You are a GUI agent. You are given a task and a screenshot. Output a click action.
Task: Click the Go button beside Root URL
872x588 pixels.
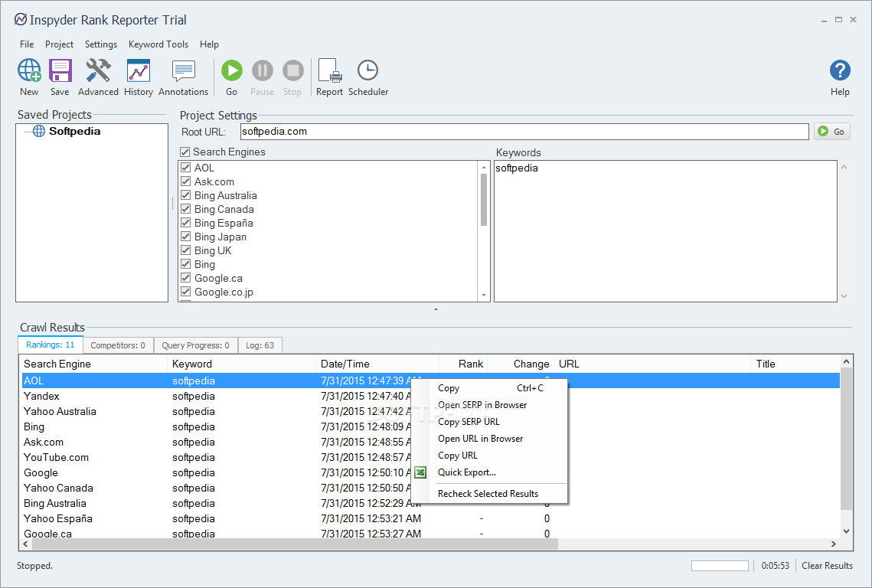click(x=832, y=131)
